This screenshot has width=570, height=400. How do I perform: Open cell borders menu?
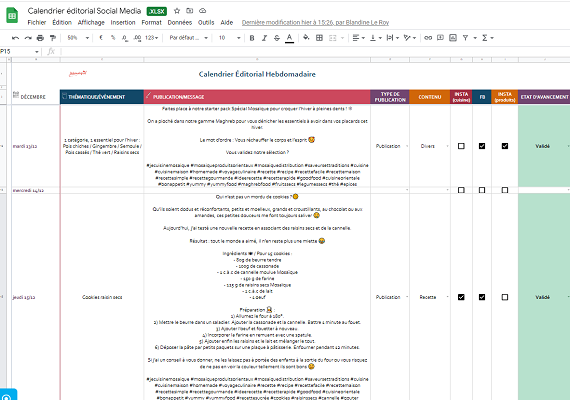click(x=319, y=38)
